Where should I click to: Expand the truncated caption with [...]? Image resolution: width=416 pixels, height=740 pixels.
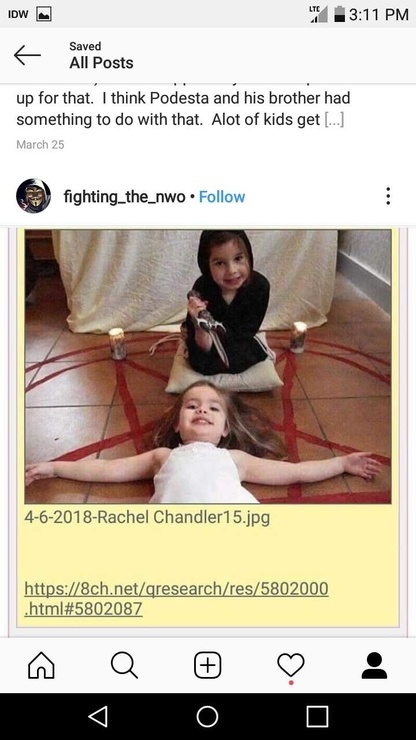pyautogui.click(x=334, y=119)
